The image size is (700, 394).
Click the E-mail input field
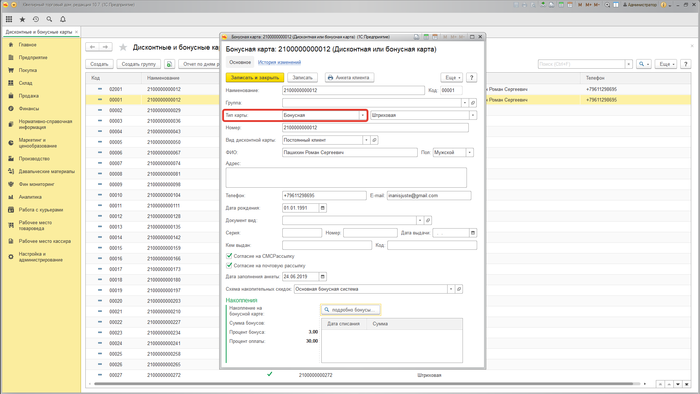tap(429, 195)
